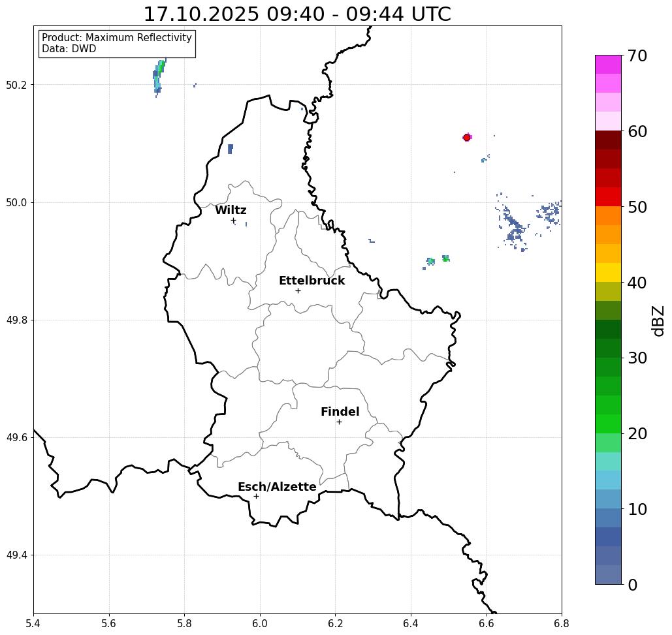The width and height of the screenshot is (672, 635).
Task: Click the Ettelbruck station label
Action: point(312,281)
